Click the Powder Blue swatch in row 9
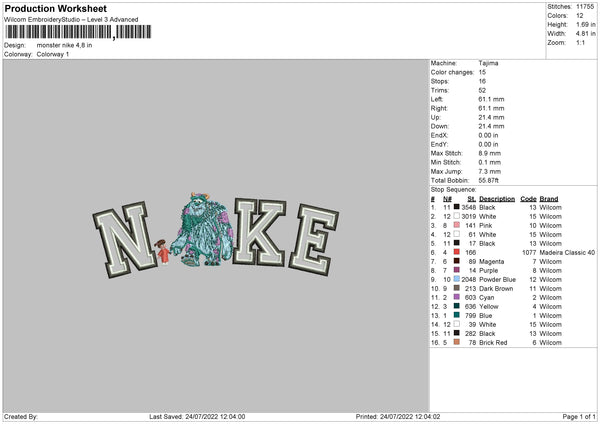The width and height of the screenshot is (600, 424). point(457,279)
